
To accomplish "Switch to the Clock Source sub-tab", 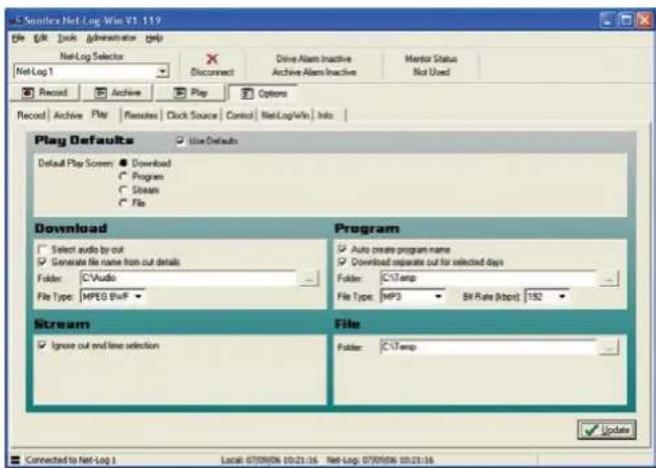I will pos(192,115).
